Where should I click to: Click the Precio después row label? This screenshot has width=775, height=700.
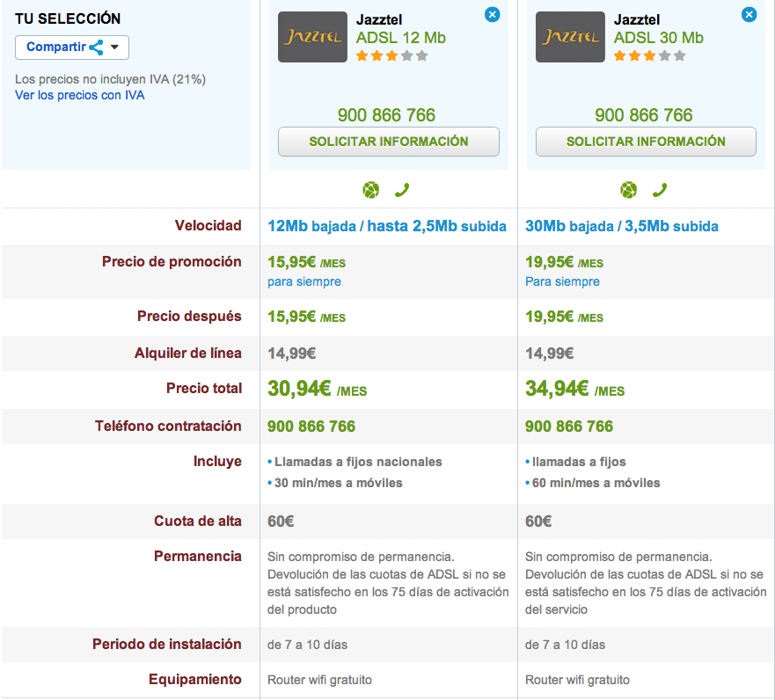pyautogui.click(x=189, y=317)
